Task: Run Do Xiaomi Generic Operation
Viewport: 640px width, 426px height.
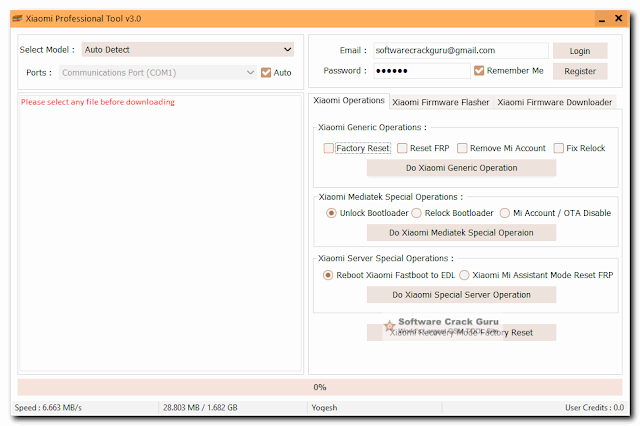Action: tap(461, 168)
